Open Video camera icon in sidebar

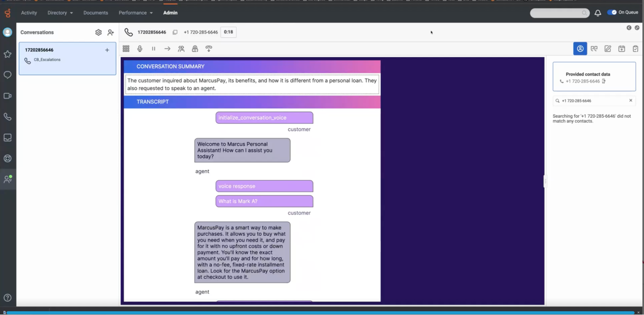[7, 96]
